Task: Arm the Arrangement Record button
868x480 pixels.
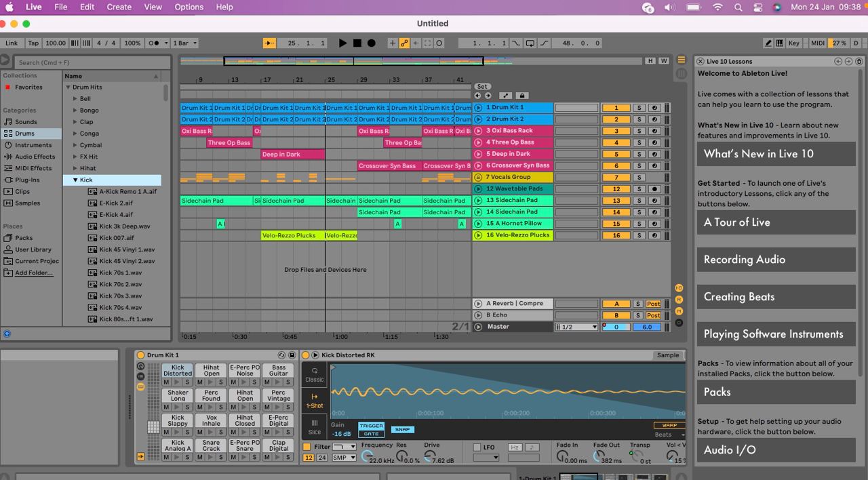Action: 372,43
